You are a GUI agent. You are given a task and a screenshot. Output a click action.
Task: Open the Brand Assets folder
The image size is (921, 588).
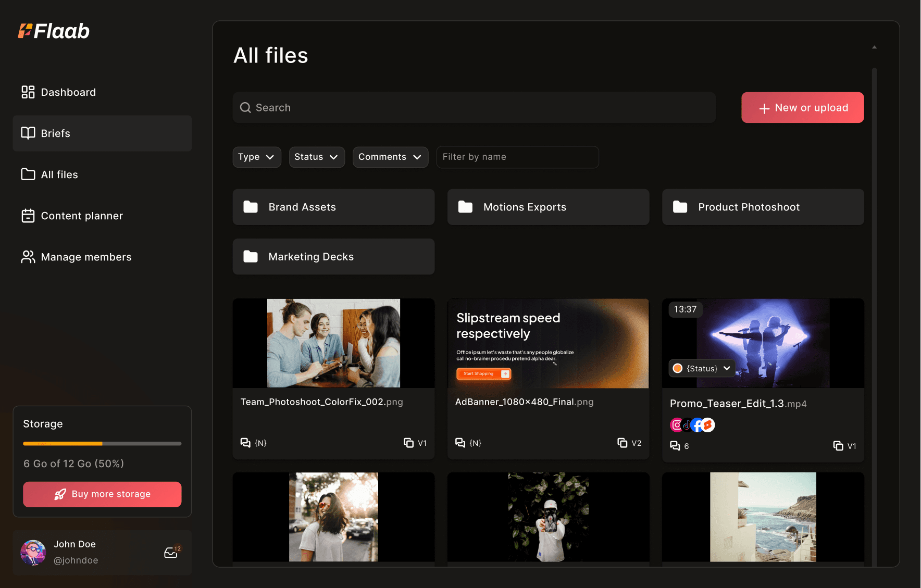[333, 207]
